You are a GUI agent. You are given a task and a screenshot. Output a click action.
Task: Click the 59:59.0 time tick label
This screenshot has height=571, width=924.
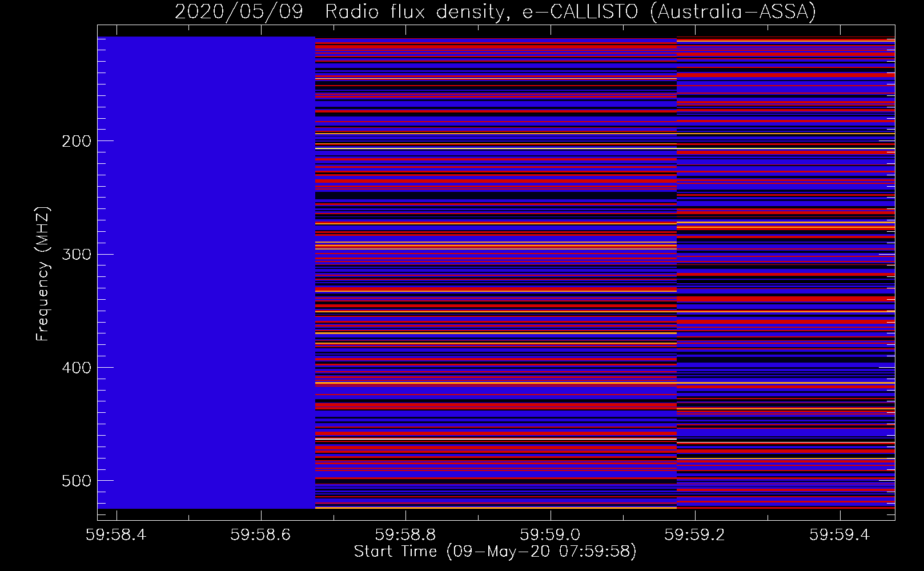tap(550, 534)
